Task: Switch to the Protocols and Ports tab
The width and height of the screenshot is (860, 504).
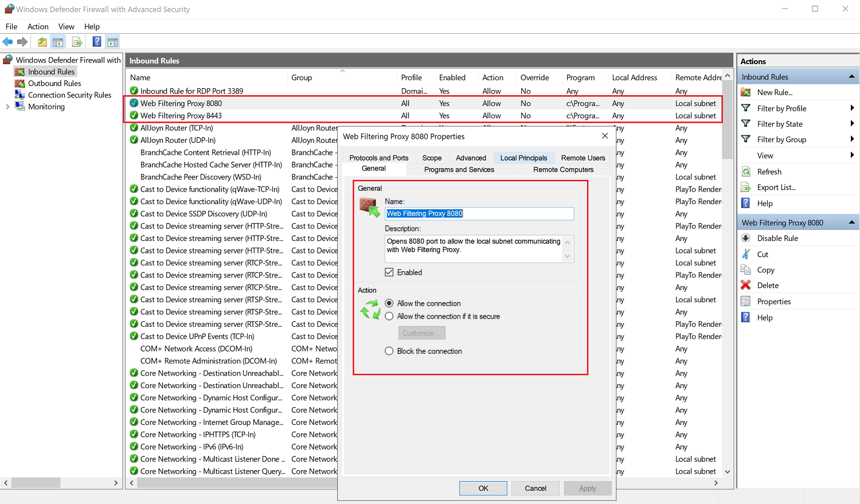Action: [379, 158]
